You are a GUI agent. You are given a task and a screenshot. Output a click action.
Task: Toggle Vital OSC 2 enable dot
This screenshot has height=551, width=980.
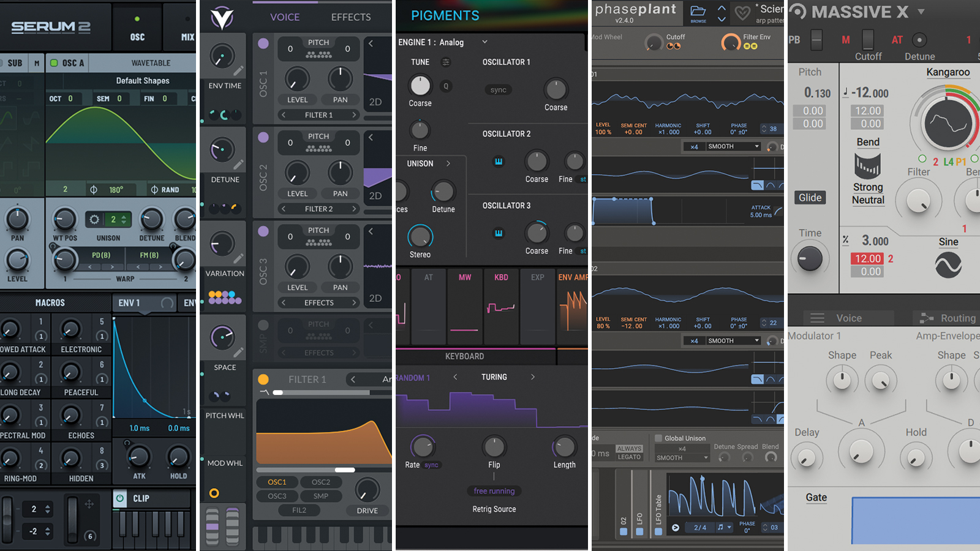point(263,137)
